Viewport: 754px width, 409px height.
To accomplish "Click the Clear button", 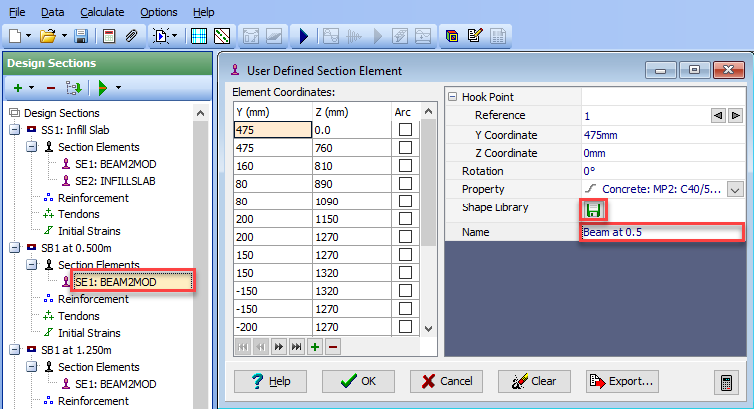I will pos(534,382).
